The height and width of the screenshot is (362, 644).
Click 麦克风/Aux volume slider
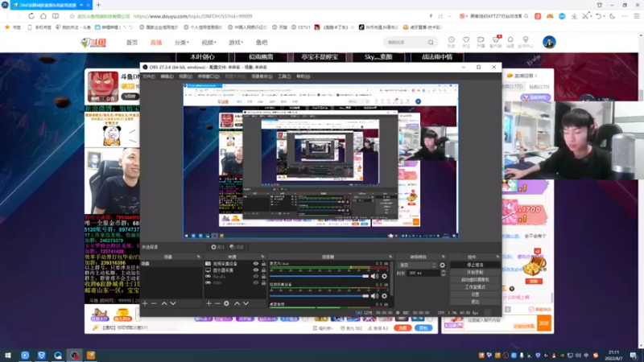click(x=319, y=276)
